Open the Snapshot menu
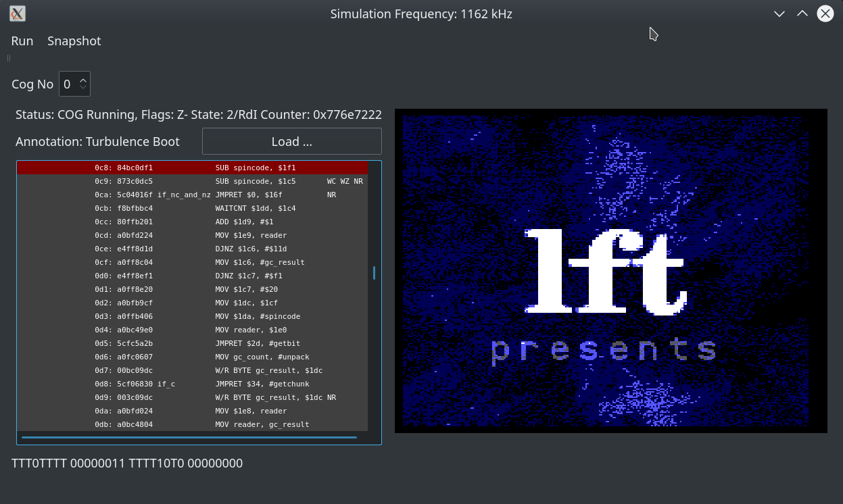The image size is (843, 504). (x=74, y=41)
